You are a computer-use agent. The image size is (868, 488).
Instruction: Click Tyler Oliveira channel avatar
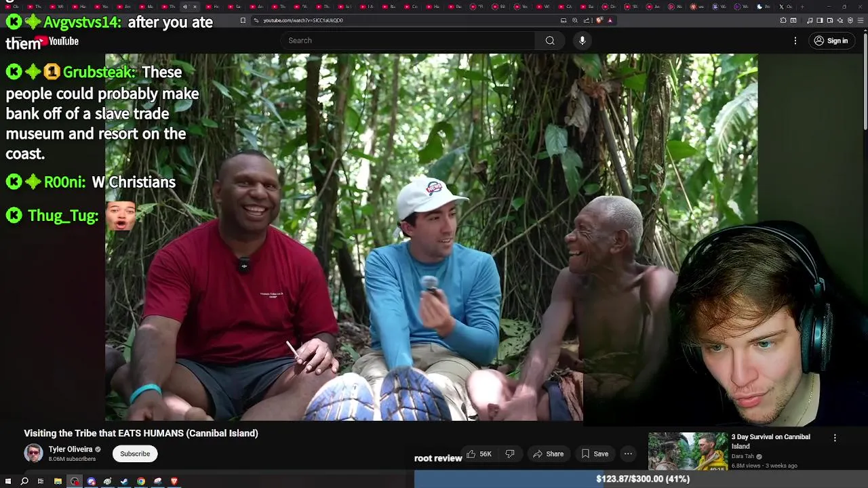pos(33,453)
